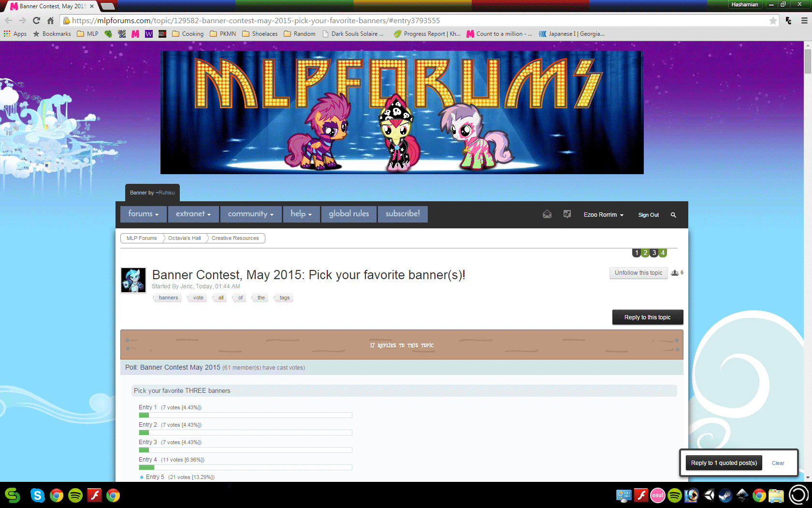Open Skype from the taskbar
The height and width of the screenshot is (508, 812).
[x=37, y=495]
